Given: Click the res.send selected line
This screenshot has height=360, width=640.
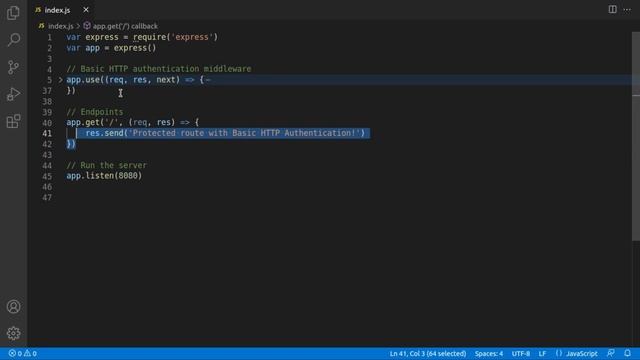Looking at the screenshot, I should 225,133.
